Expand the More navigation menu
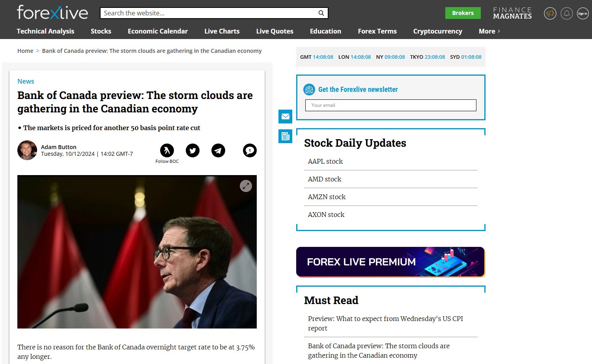 tap(489, 31)
